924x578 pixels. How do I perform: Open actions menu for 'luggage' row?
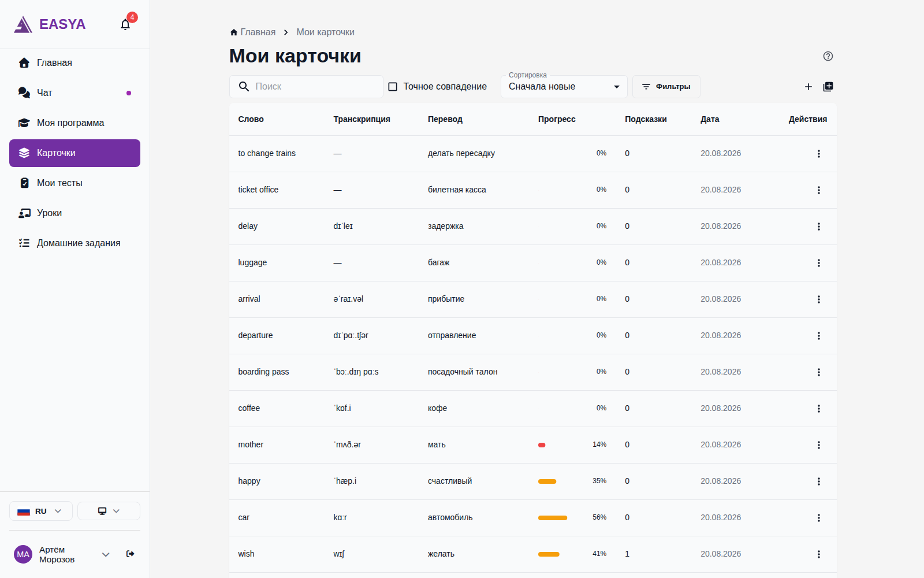click(x=818, y=263)
